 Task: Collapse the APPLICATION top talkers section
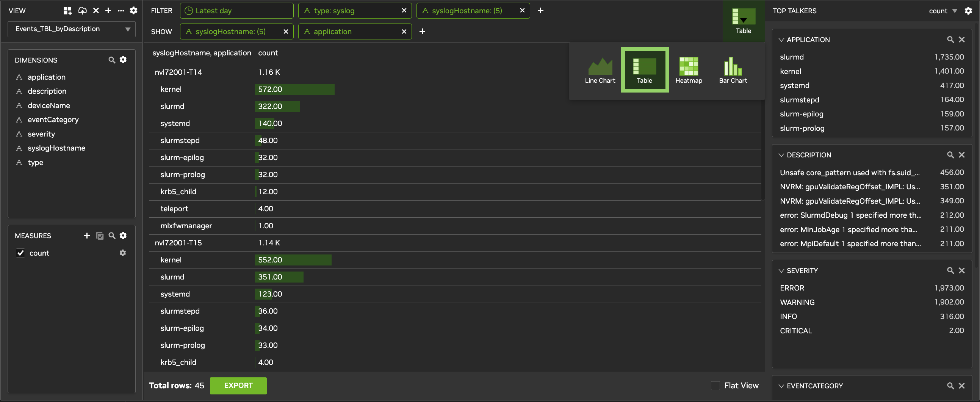tap(781, 39)
